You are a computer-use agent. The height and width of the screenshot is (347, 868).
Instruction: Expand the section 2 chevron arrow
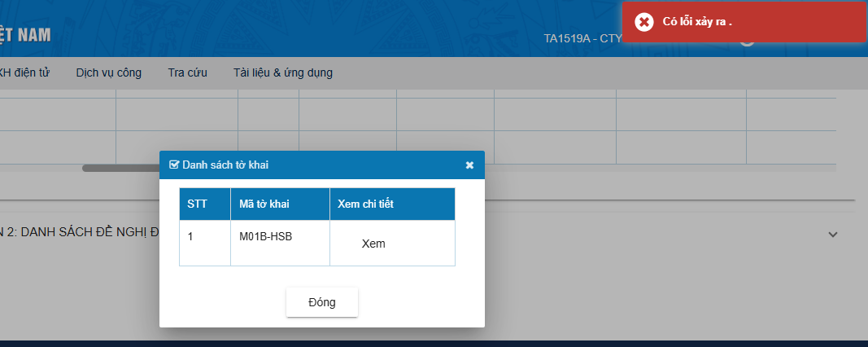[x=832, y=234]
